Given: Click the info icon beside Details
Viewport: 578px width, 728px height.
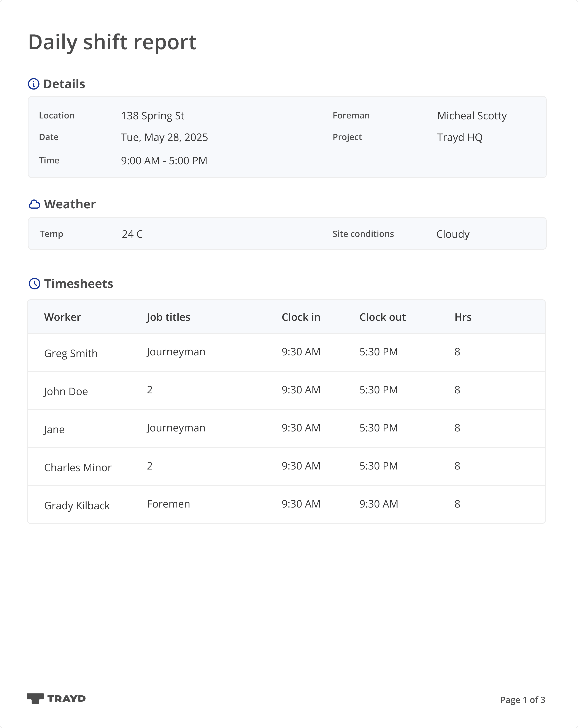Looking at the screenshot, I should point(33,84).
